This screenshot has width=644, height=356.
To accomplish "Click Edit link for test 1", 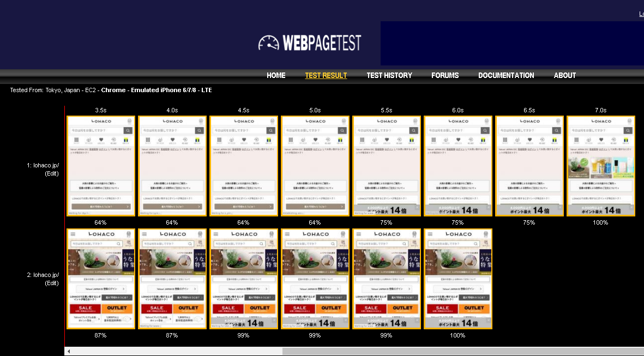I will [52, 173].
